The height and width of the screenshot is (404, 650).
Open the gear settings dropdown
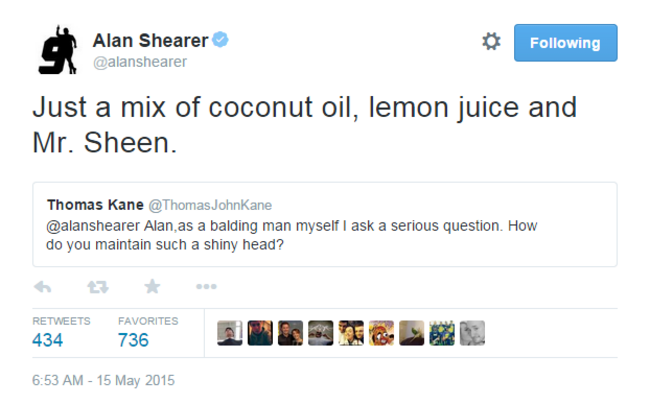tap(491, 42)
